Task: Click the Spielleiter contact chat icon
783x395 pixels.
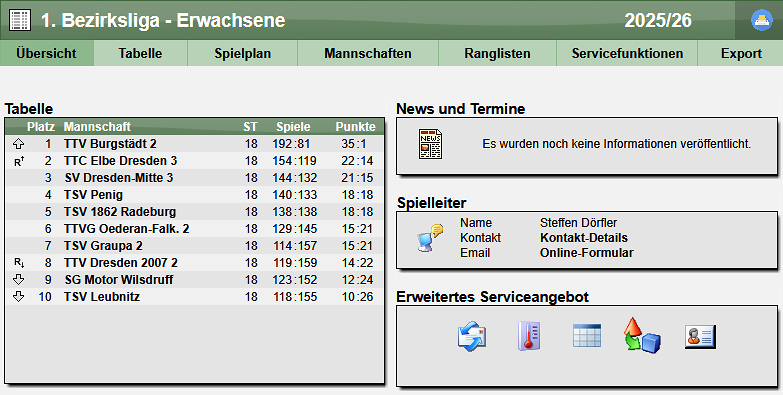Action: [429, 238]
